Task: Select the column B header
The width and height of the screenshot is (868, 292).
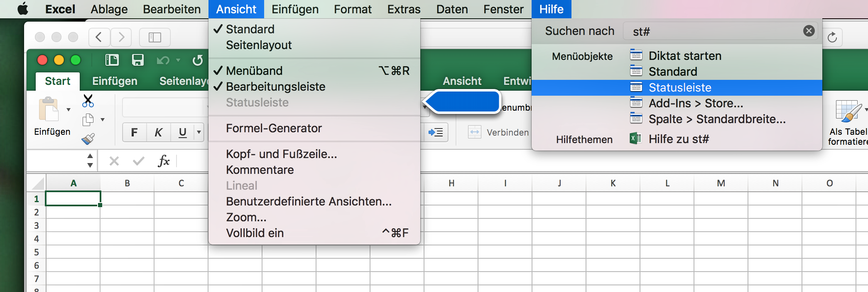Action: click(127, 183)
